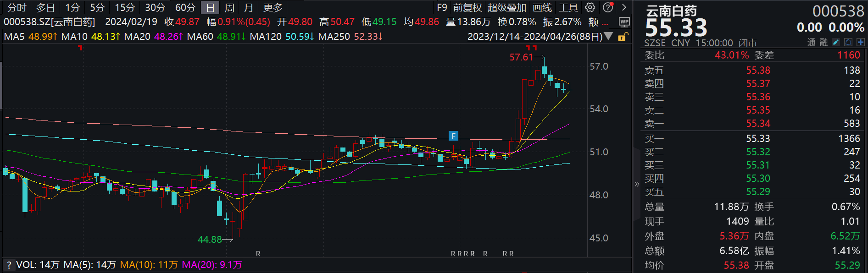The height and width of the screenshot is (273, 868).
Task: Click the 买二 55.32 order row
Action: pos(752,152)
